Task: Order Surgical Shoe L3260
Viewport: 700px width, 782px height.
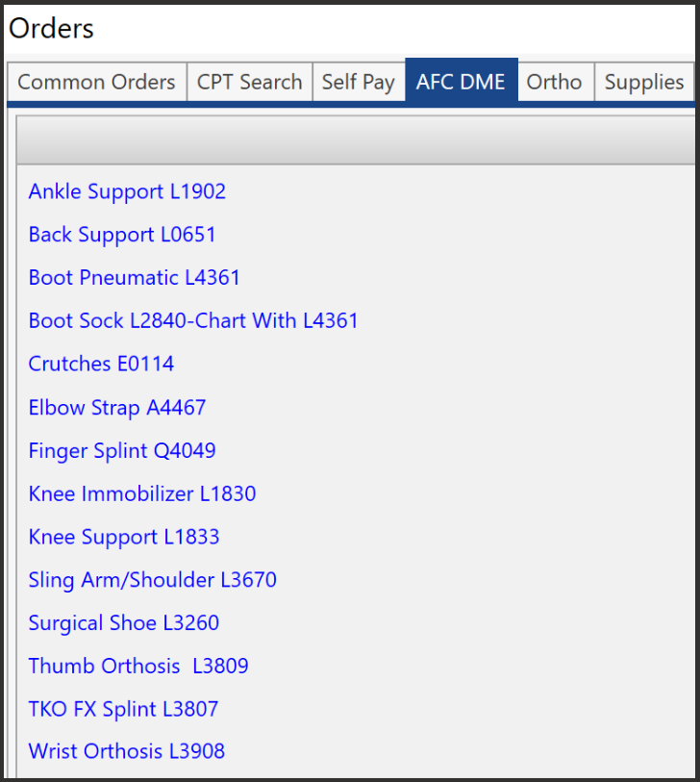Action: click(x=124, y=623)
